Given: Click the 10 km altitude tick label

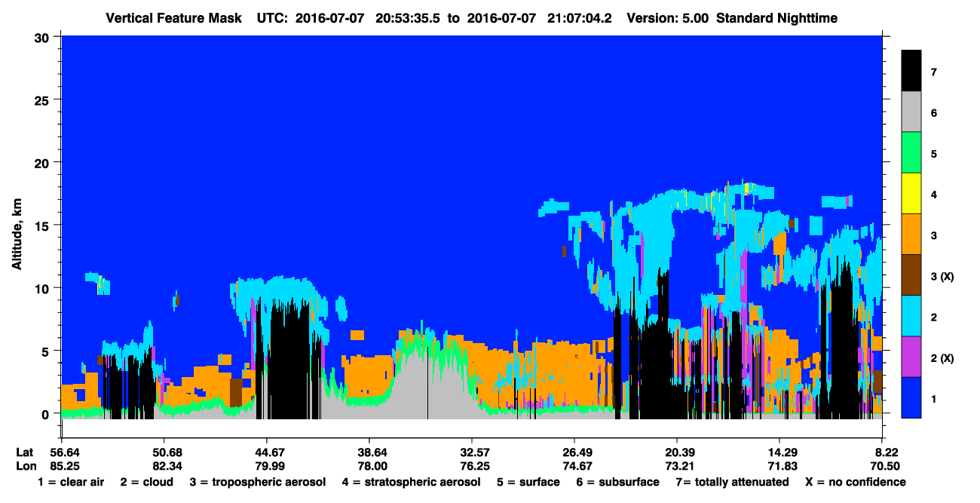Looking at the screenshot, I should click(x=44, y=288).
